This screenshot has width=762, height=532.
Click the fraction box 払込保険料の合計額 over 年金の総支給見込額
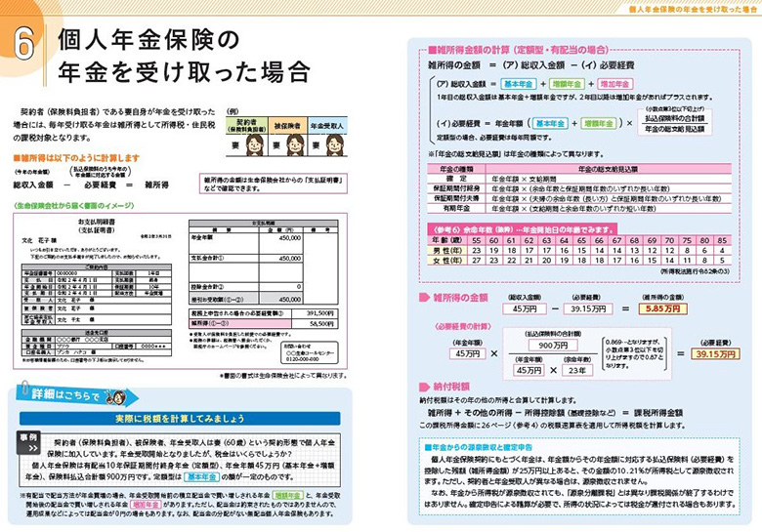(x=674, y=124)
